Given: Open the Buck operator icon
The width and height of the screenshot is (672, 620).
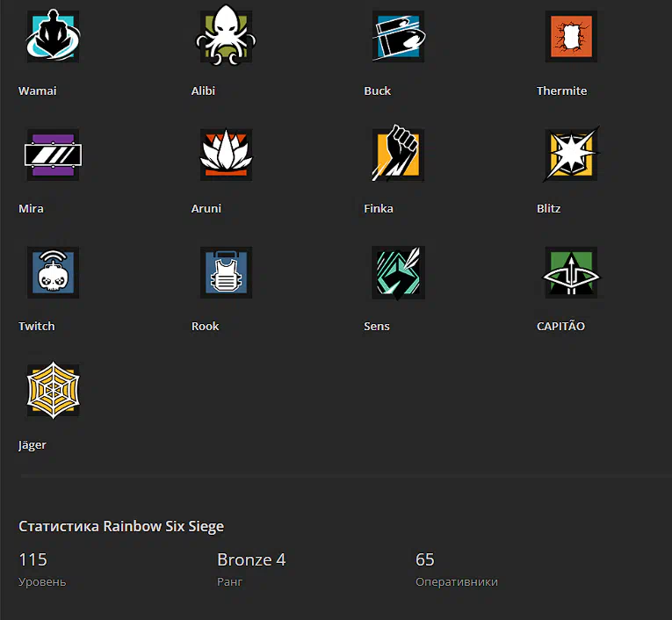Looking at the screenshot, I should coord(399,36).
